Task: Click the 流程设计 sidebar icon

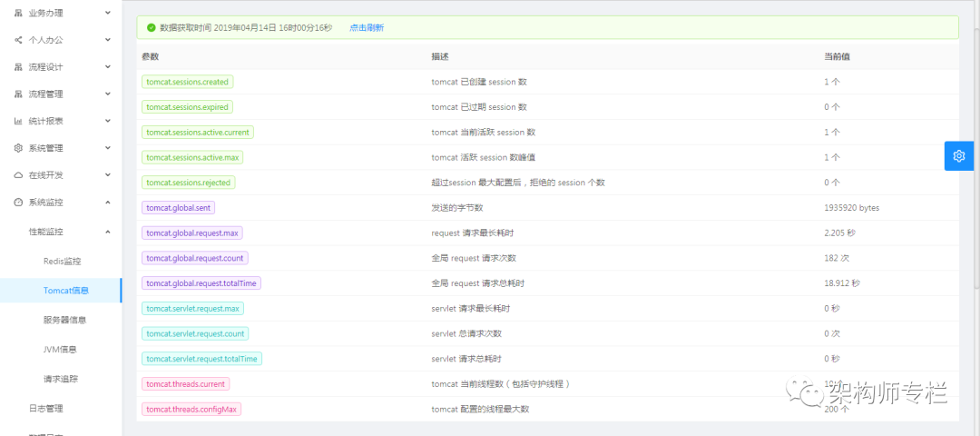Action: [18, 67]
